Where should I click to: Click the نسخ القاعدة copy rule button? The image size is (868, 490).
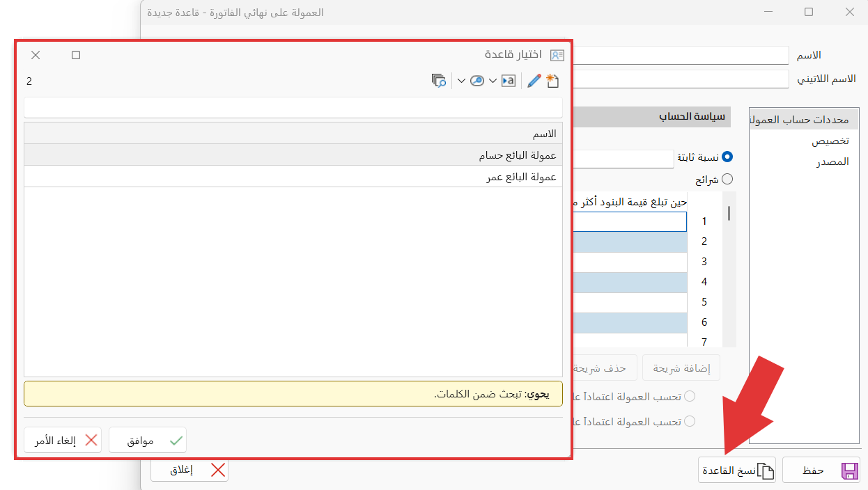click(x=737, y=471)
